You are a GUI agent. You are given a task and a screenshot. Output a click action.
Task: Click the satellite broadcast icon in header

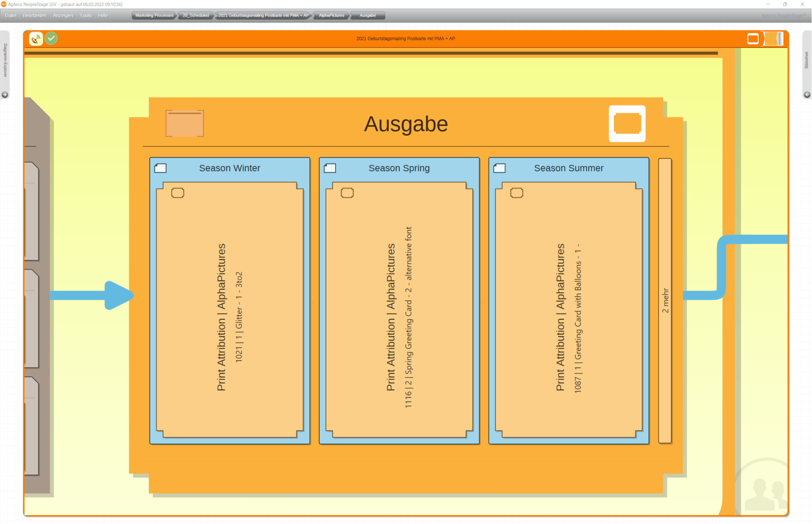pos(36,39)
